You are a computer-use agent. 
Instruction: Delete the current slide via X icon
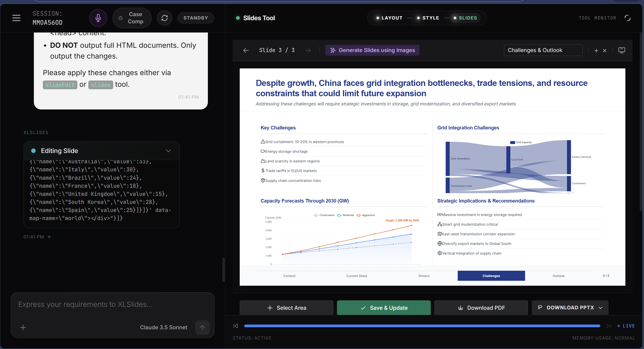(605, 50)
